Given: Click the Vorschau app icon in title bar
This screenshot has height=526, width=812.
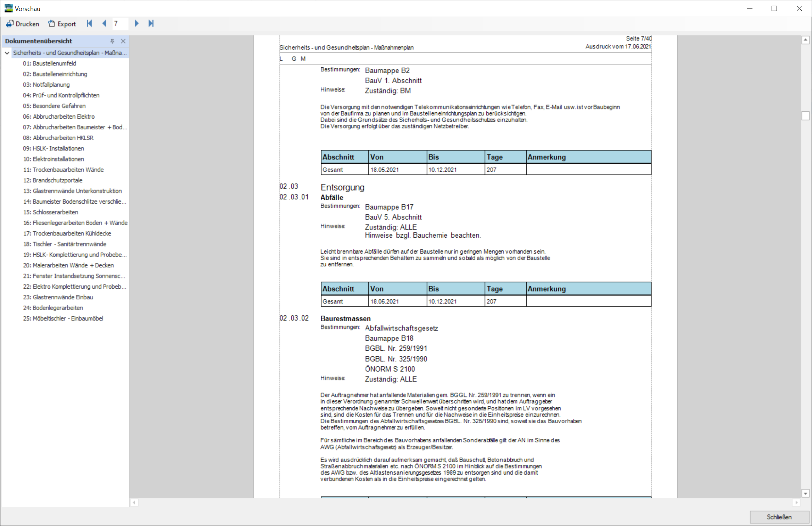Looking at the screenshot, I should (x=9, y=8).
